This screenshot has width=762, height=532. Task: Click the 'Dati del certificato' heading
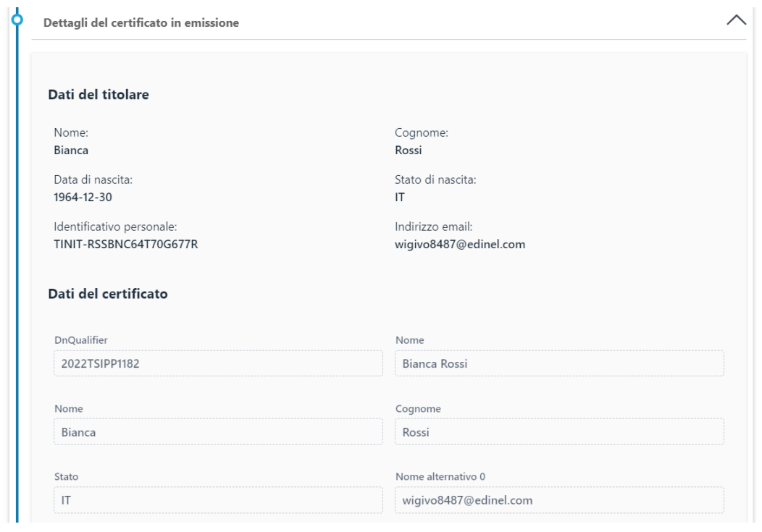click(x=108, y=294)
